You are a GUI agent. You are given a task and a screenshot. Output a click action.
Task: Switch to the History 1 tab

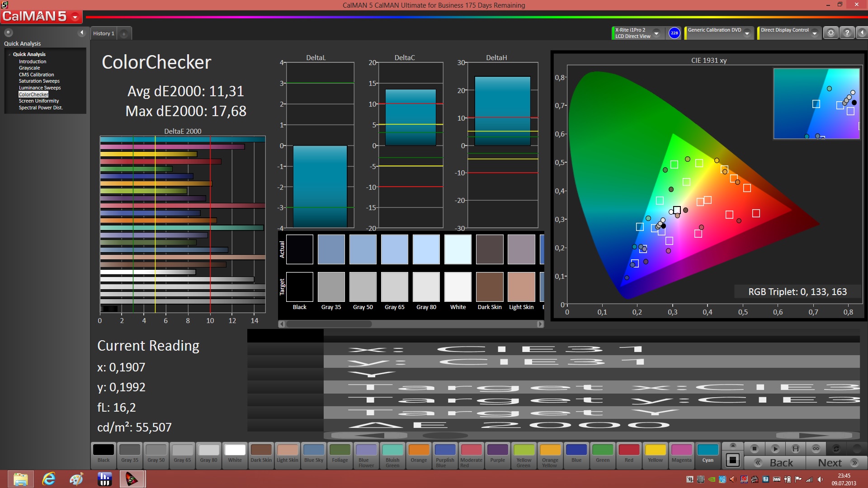pyautogui.click(x=104, y=33)
